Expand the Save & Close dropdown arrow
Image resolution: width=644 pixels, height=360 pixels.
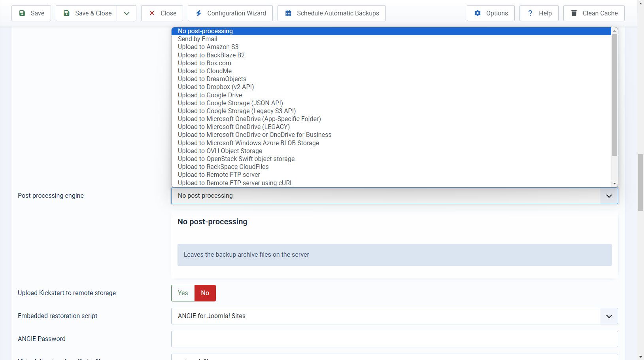point(127,13)
